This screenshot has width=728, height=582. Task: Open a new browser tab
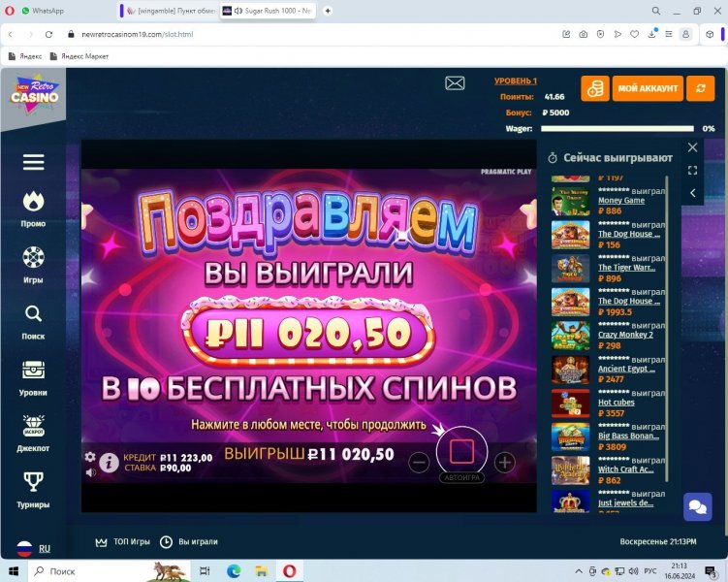pyautogui.click(x=328, y=11)
